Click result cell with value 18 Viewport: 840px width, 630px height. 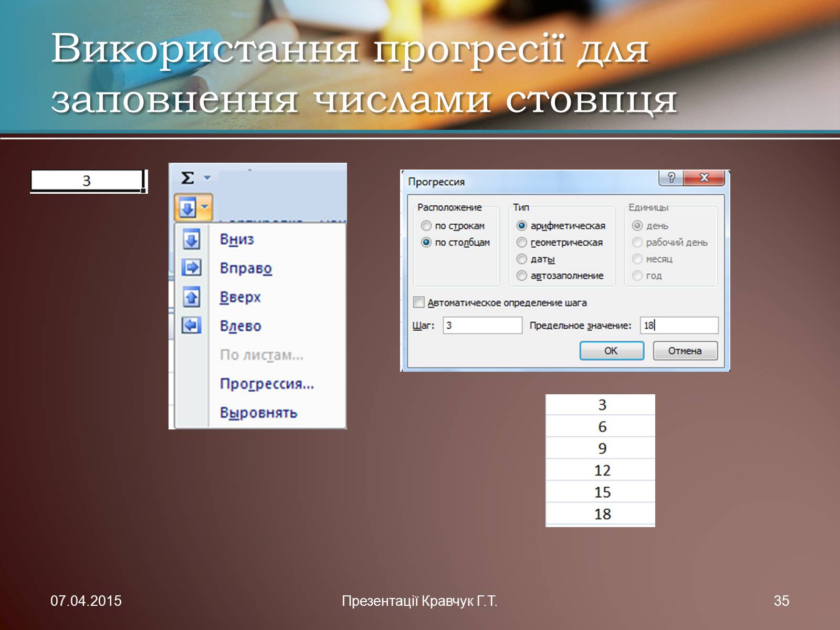click(x=601, y=513)
